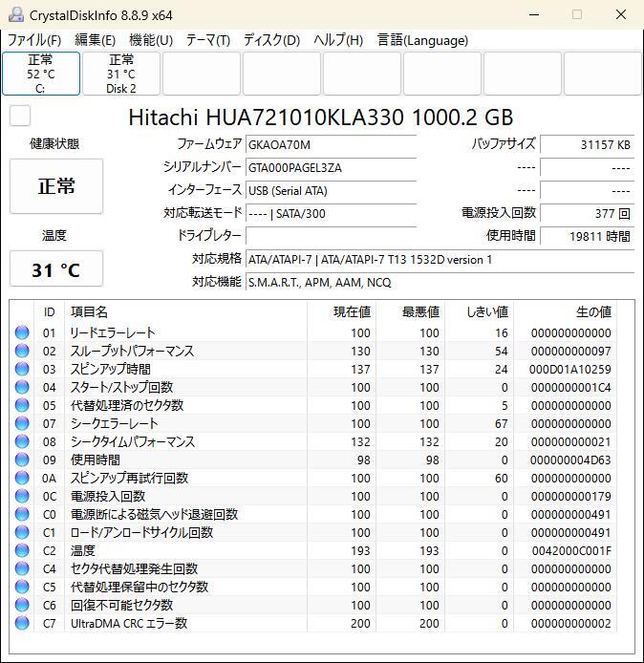Click the status orb for row 05 代替処理済のセクタ数
The image size is (644, 663).
tap(22, 405)
